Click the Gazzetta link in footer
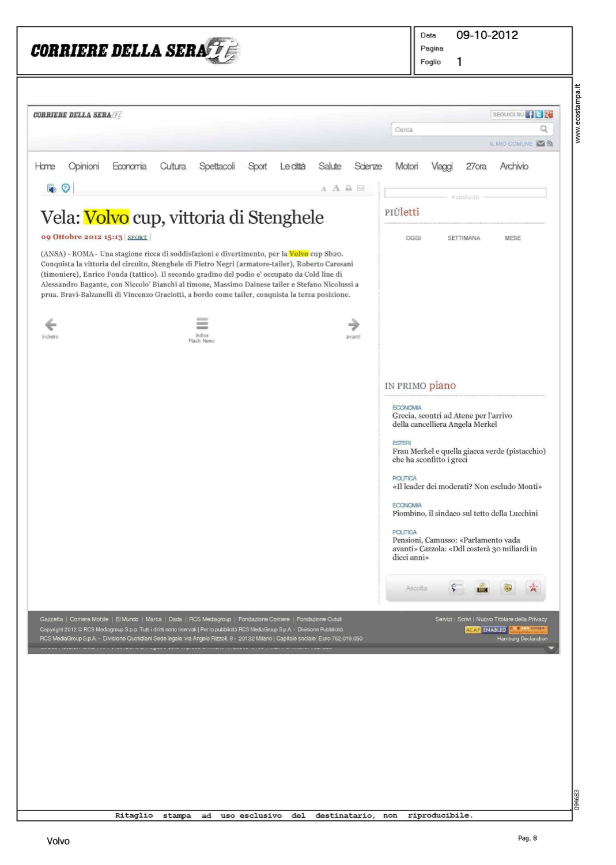 (51, 619)
